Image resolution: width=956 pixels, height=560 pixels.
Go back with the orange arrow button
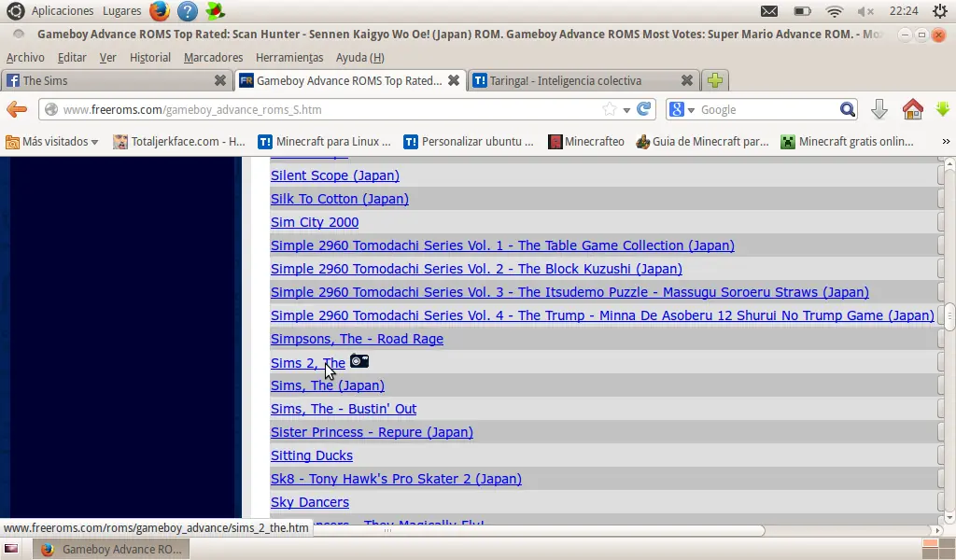[x=17, y=110]
